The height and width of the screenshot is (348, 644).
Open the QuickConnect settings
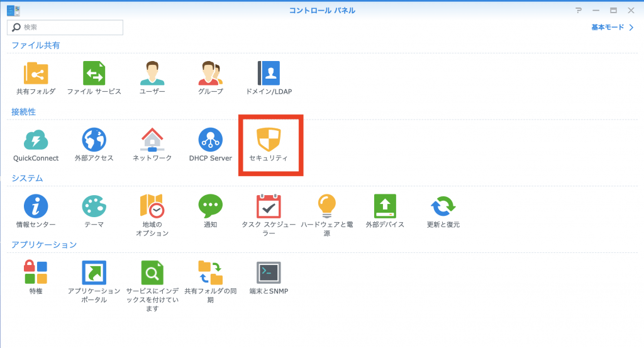pyautogui.click(x=36, y=140)
